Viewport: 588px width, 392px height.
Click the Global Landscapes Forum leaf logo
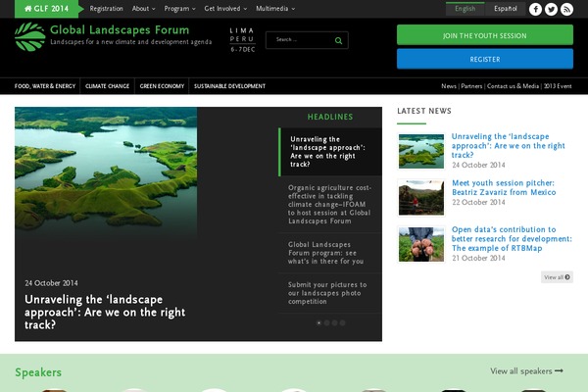(30, 36)
